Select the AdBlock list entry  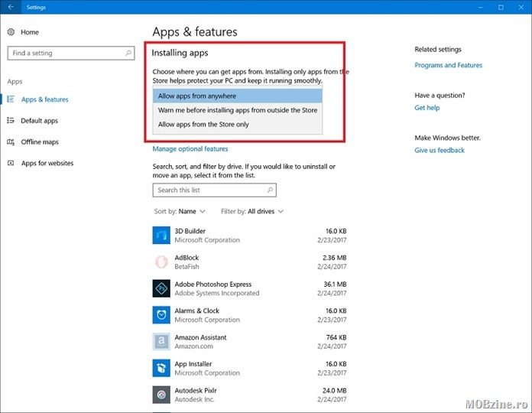(249, 262)
